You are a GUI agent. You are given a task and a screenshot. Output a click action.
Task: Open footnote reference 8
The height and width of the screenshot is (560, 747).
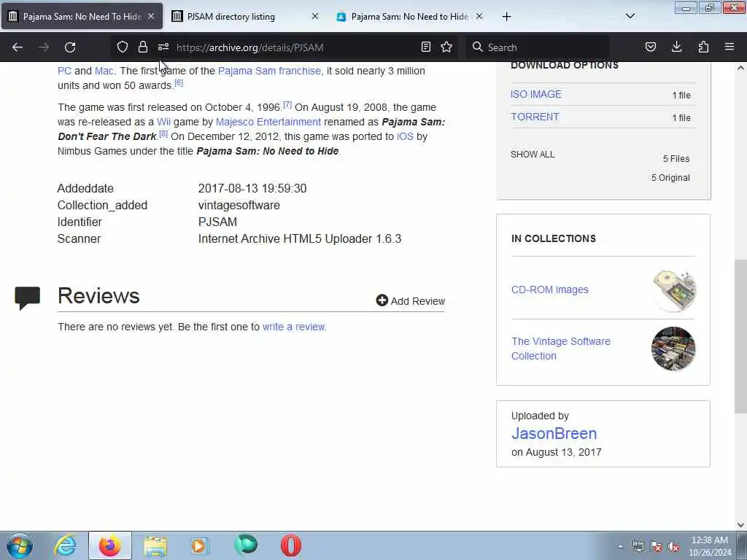(x=163, y=134)
